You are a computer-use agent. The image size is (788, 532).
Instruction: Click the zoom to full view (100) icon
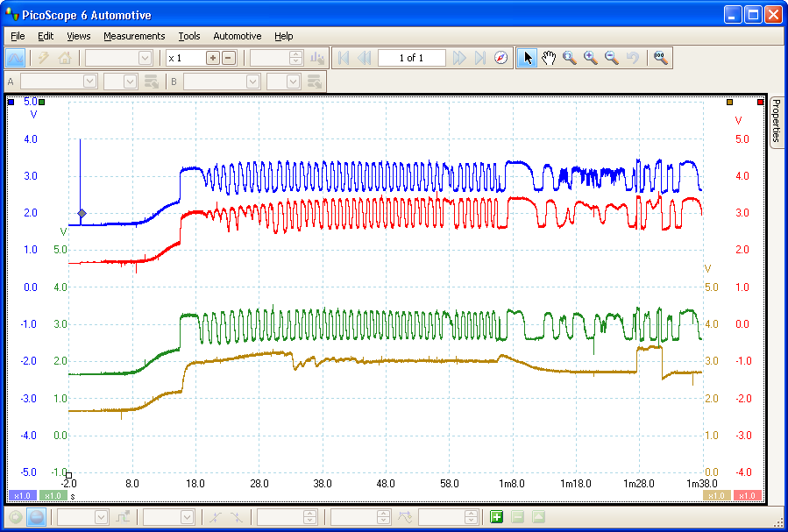[x=661, y=58]
